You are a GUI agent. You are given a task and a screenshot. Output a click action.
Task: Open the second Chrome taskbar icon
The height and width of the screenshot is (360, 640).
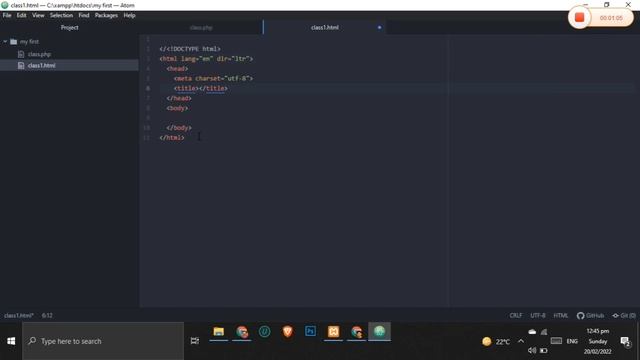pos(356,332)
